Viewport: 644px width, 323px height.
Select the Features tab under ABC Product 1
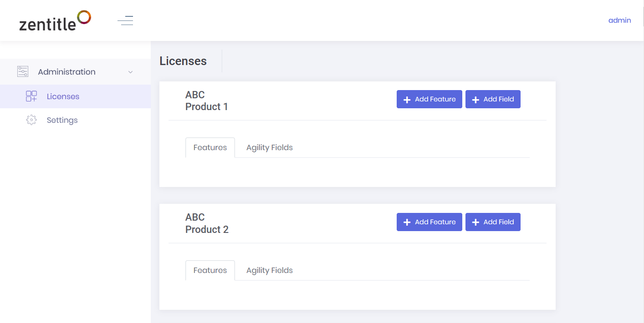pyautogui.click(x=210, y=147)
